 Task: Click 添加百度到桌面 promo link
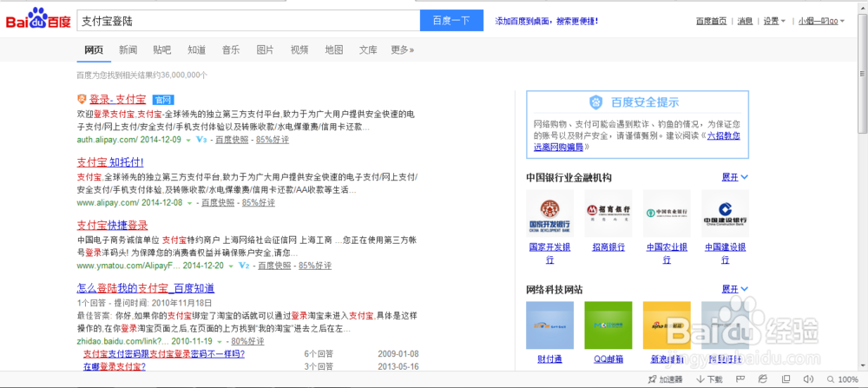tap(546, 21)
